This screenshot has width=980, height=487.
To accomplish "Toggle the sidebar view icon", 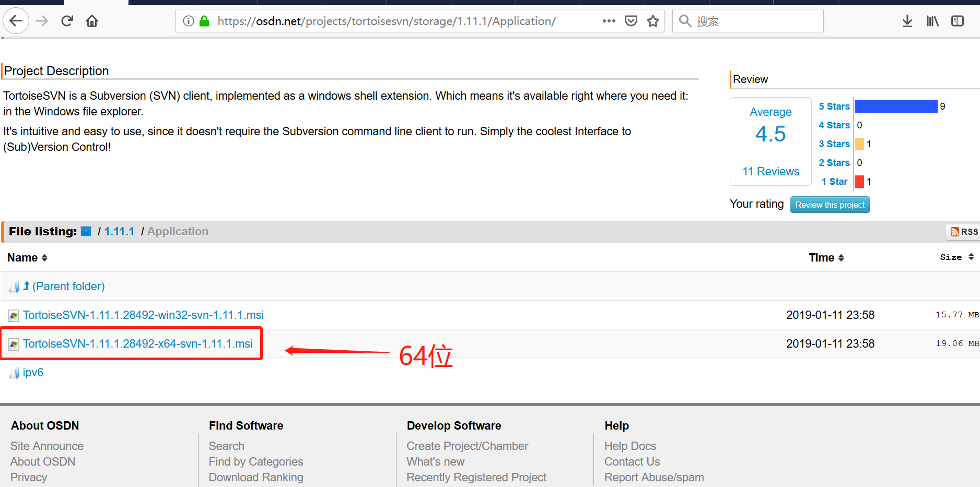I will click(958, 21).
